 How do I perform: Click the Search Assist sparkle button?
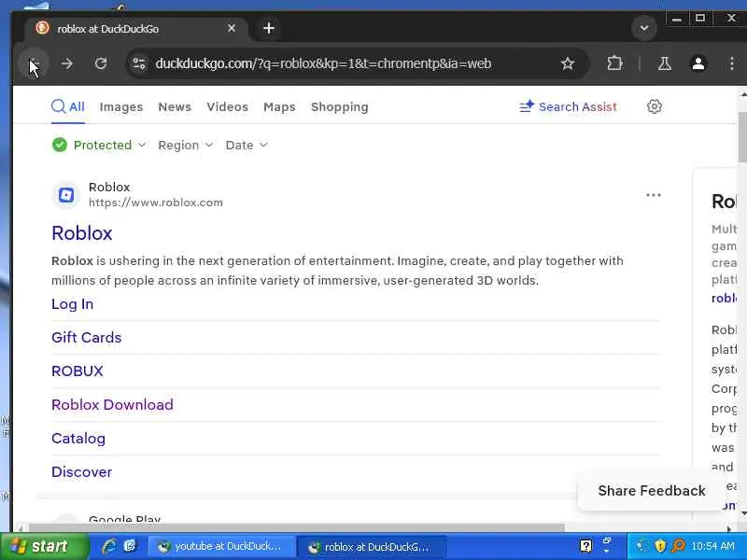click(x=568, y=106)
